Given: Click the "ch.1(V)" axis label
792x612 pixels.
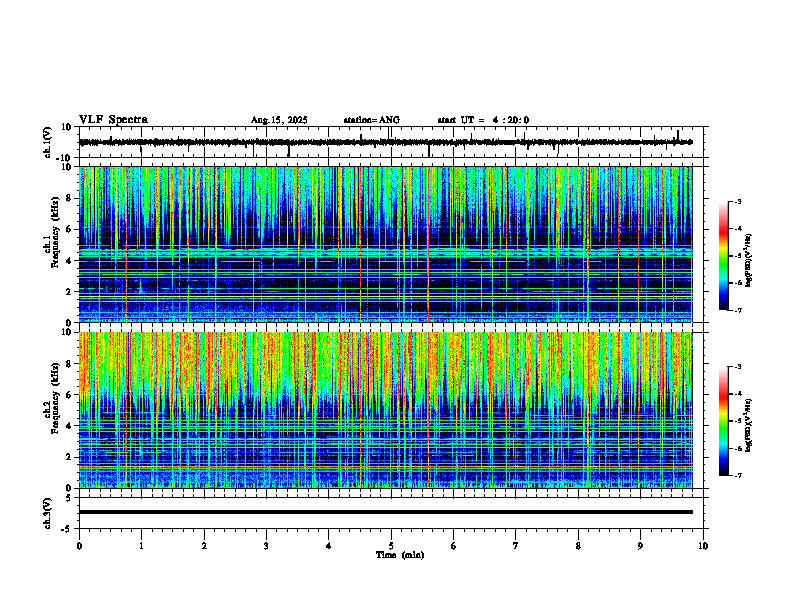Looking at the screenshot, I should tap(48, 142).
